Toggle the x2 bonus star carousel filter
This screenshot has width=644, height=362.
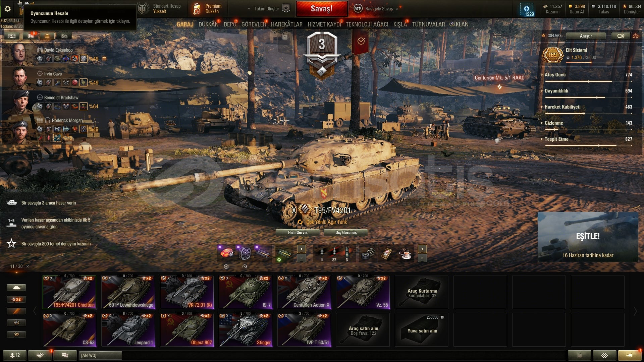(x=16, y=299)
